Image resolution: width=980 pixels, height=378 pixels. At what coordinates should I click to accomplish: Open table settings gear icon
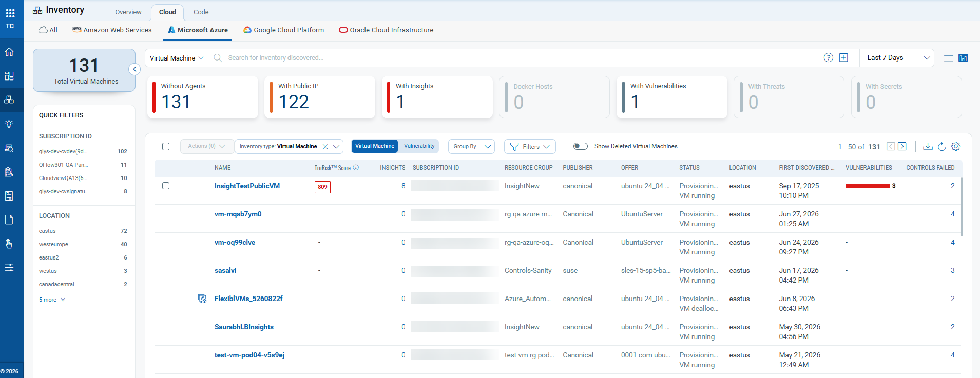point(956,146)
